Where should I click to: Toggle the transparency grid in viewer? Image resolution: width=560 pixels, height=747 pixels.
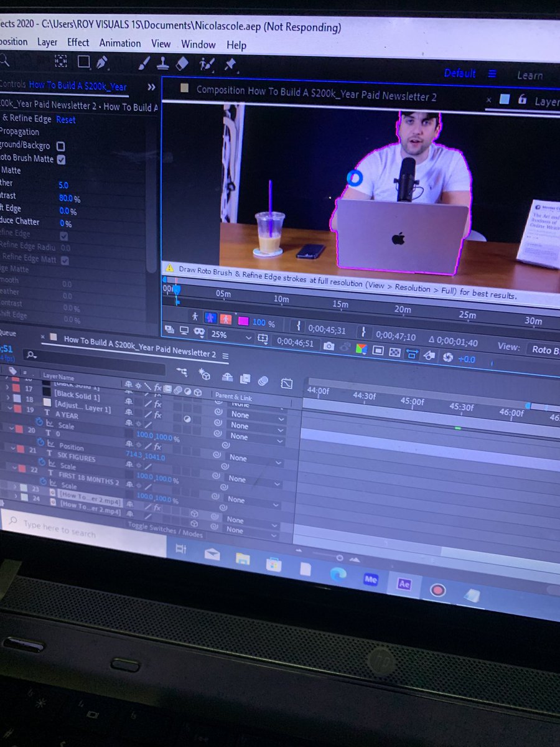pyautogui.click(x=395, y=351)
